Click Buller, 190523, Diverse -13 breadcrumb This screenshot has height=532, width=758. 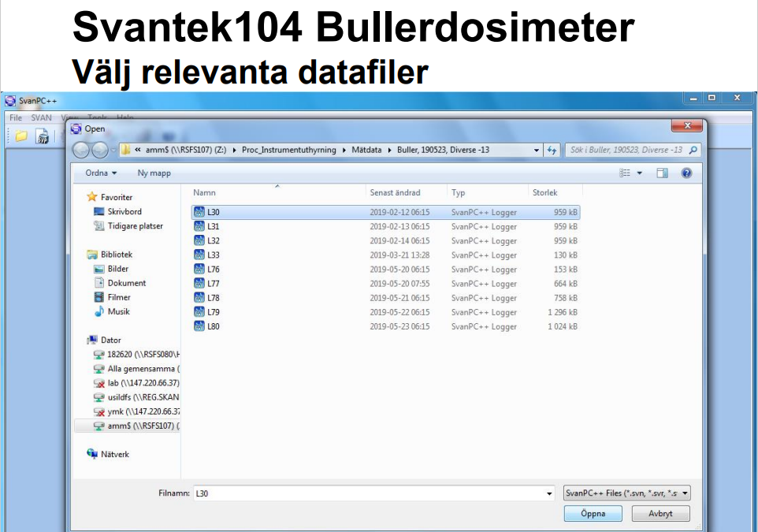click(x=444, y=150)
